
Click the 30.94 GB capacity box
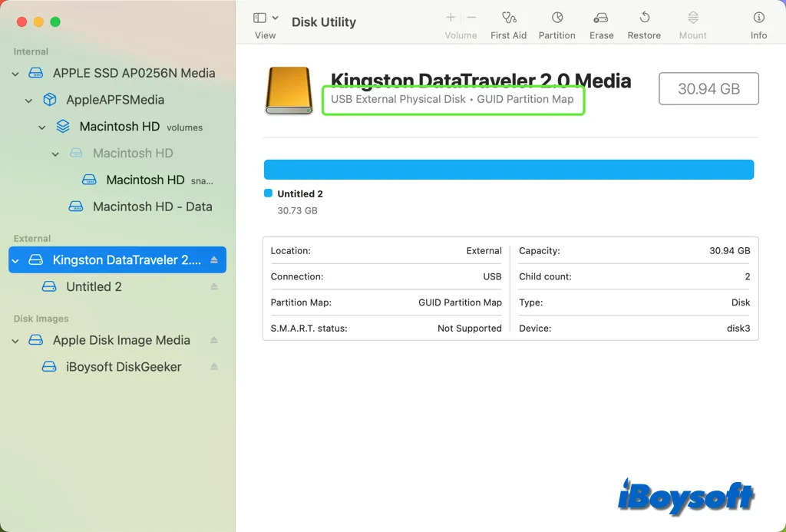pos(708,89)
